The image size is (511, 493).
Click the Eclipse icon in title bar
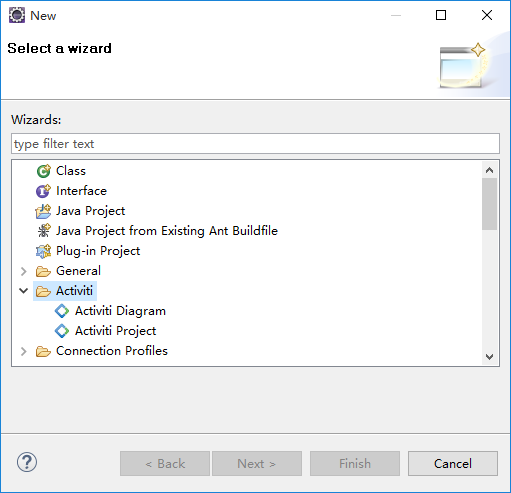click(17, 15)
